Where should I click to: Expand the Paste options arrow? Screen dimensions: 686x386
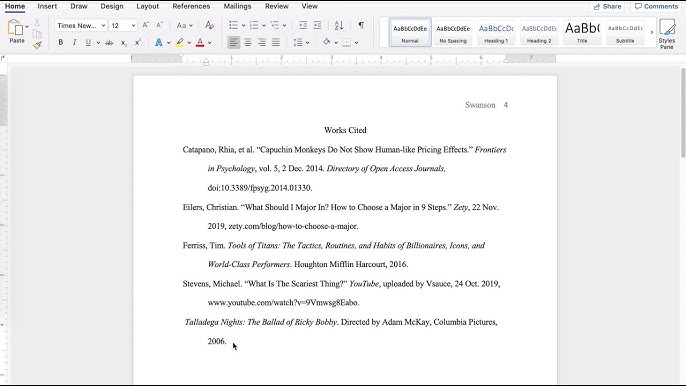coord(27,27)
